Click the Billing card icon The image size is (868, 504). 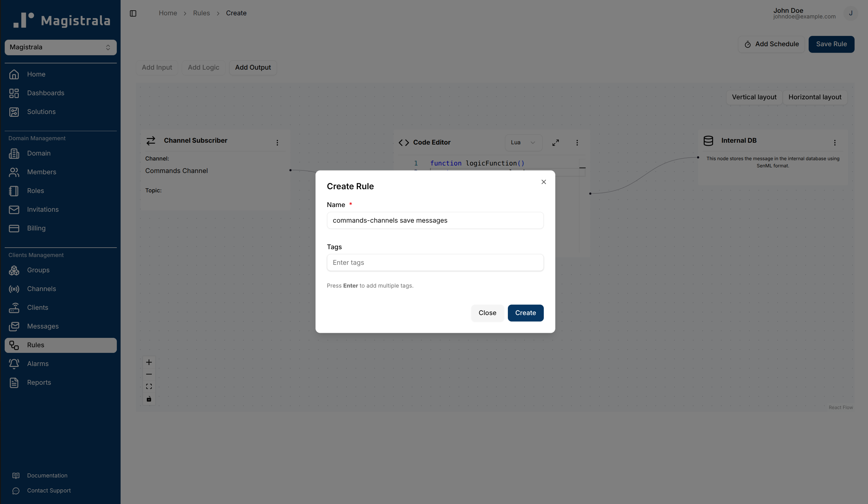14,228
